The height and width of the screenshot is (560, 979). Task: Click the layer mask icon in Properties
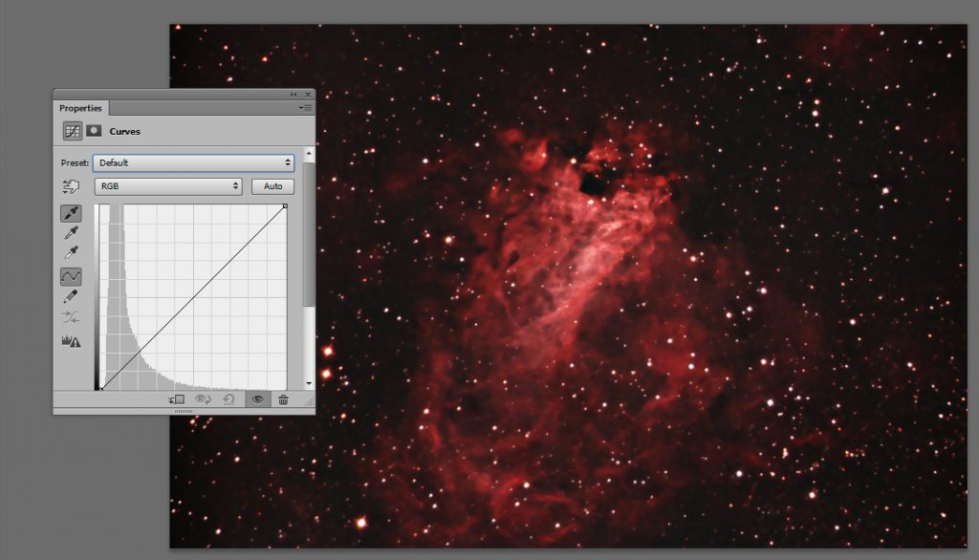[94, 131]
